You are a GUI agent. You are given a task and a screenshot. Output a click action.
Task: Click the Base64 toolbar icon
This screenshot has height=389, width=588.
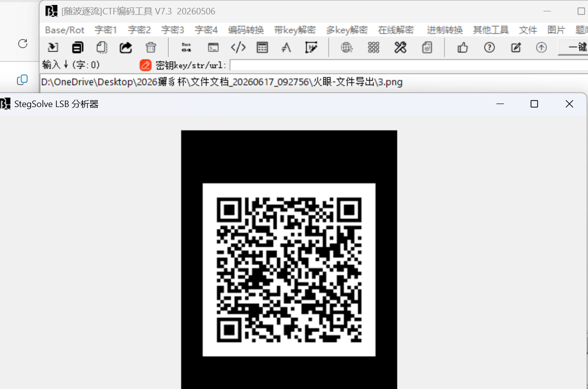click(186, 47)
